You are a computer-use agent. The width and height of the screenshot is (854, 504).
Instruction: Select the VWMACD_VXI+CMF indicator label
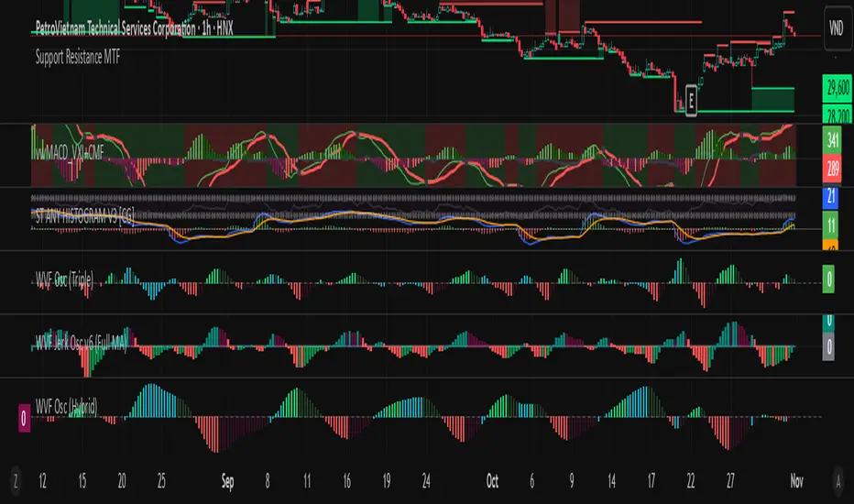[x=70, y=153]
